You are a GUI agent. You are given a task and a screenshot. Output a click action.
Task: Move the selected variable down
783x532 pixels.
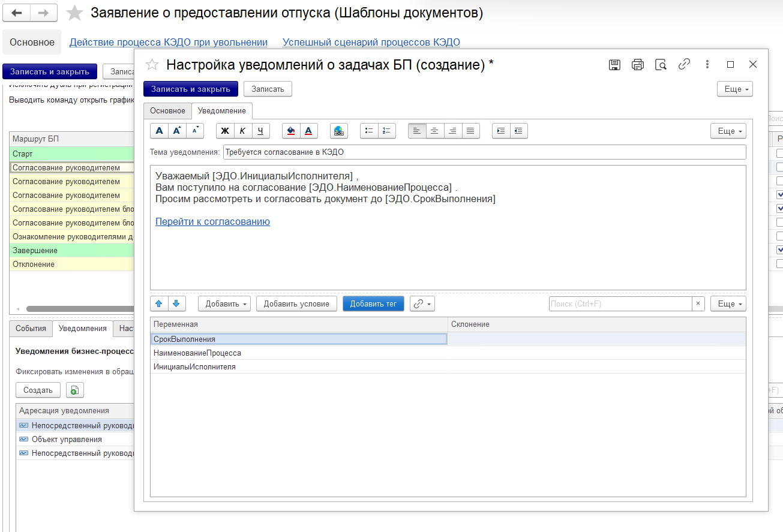click(177, 303)
